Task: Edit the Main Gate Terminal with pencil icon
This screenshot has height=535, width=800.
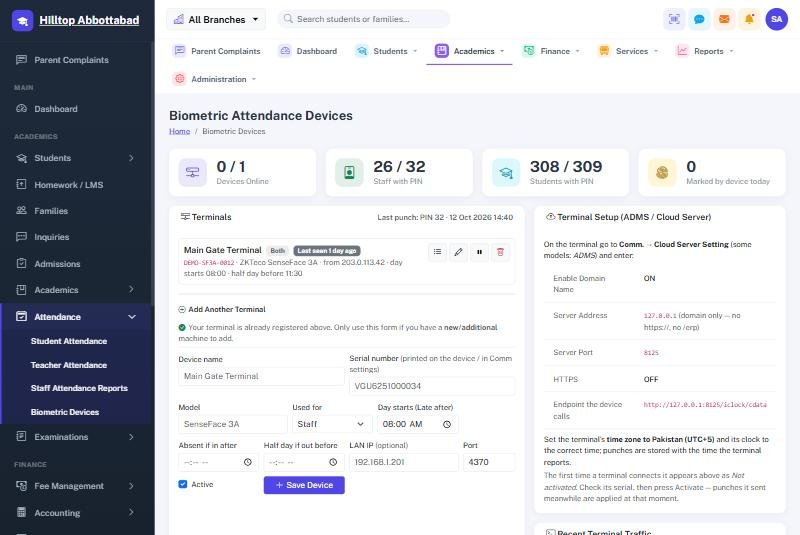Action: pyautogui.click(x=458, y=251)
